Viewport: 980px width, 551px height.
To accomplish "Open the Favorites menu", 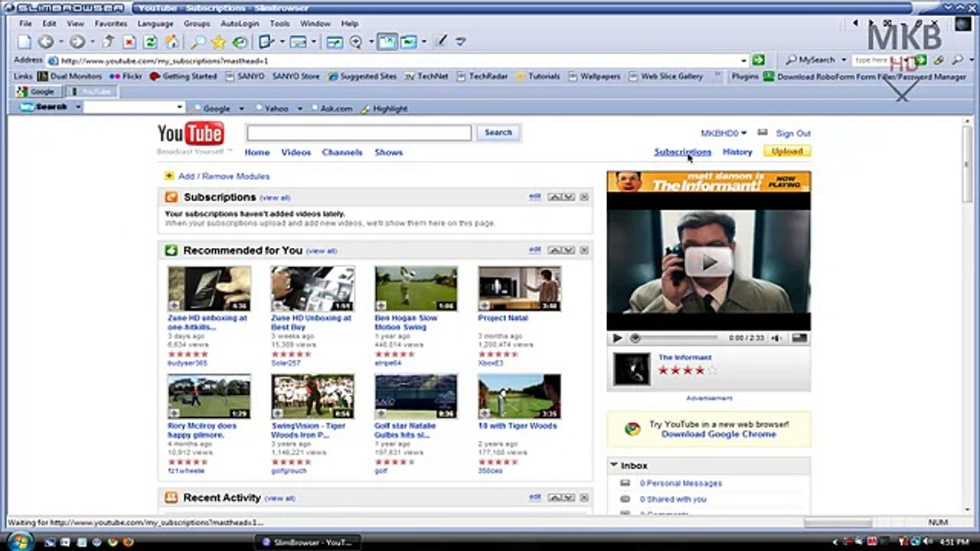I will tap(110, 24).
